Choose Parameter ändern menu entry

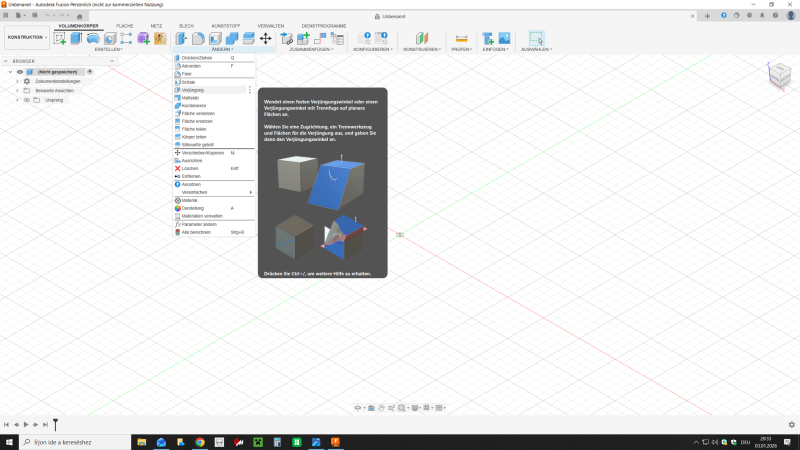[214, 224]
